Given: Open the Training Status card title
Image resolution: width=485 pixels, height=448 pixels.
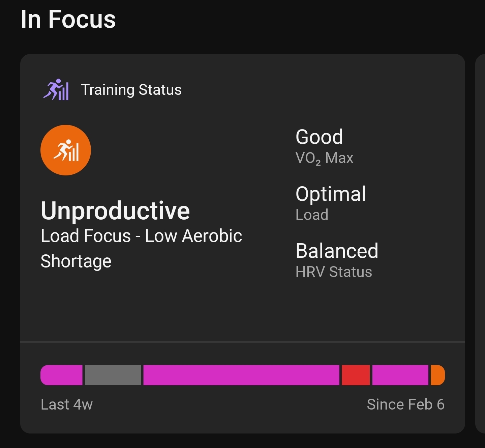Looking at the screenshot, I should tap(131, 90).
